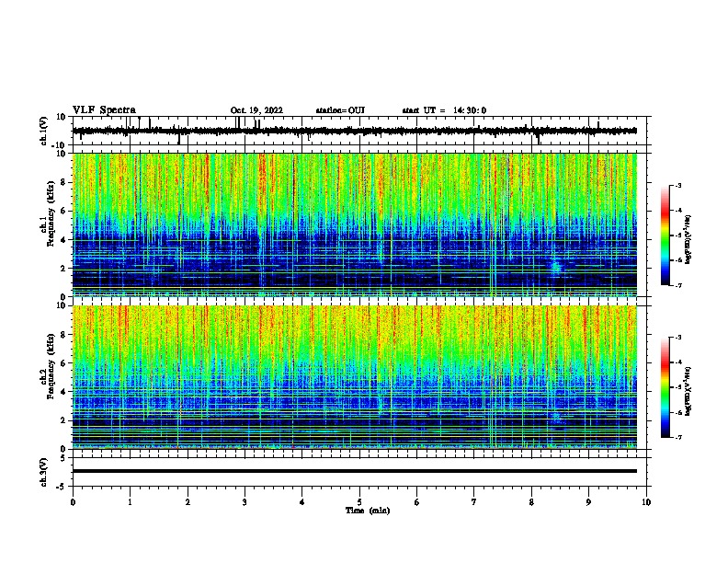
Task: Click the time axis tick label "7"
Action: [474, 502]
